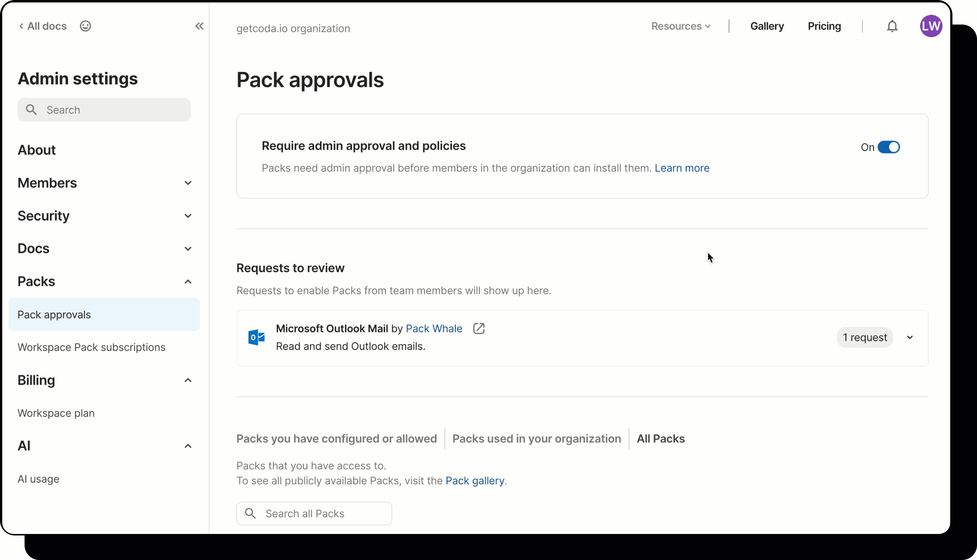Open the external link icon beside Pack Whale

pyautogui.click(x=479, y=328)
